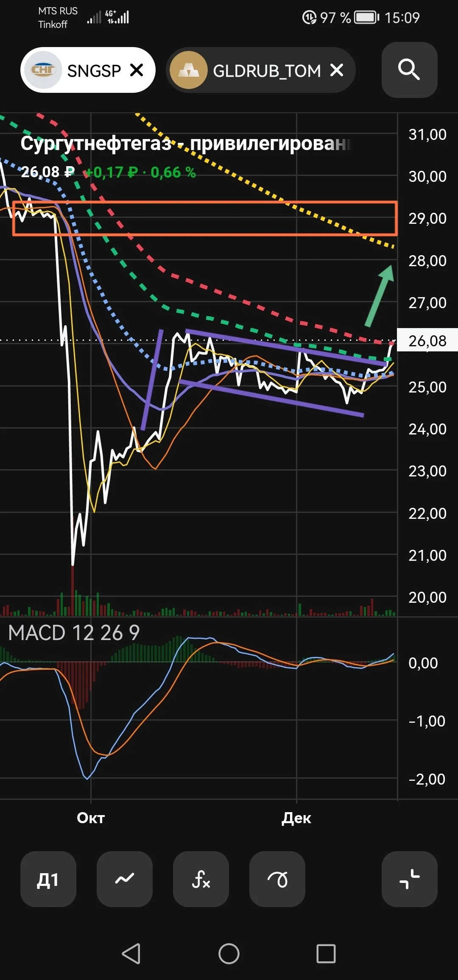Tap the +0,17 ₽ · 0,66 % change
This screenshot has width=458, height=980.
pyautogui.click(x=141, y=172)
